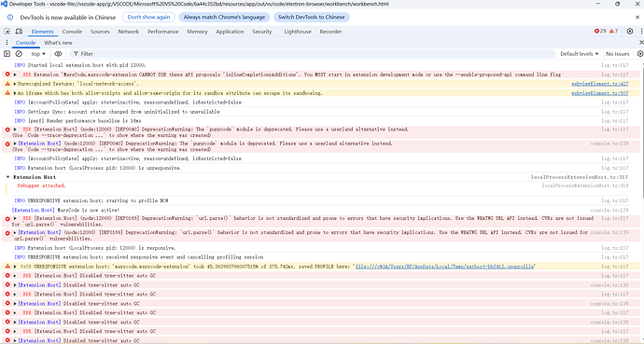
Task: Clear the console with the ban icon
Action: (19, 54)
